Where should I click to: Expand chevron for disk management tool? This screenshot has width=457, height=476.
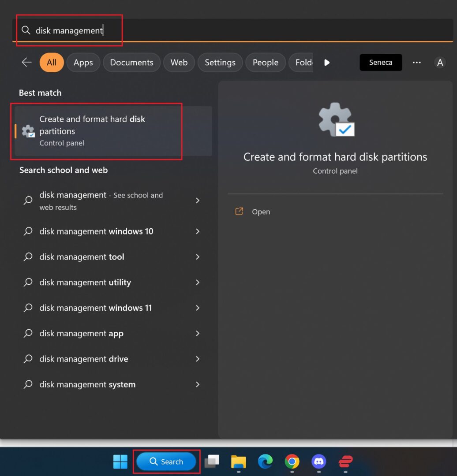[x=198, y=257]
